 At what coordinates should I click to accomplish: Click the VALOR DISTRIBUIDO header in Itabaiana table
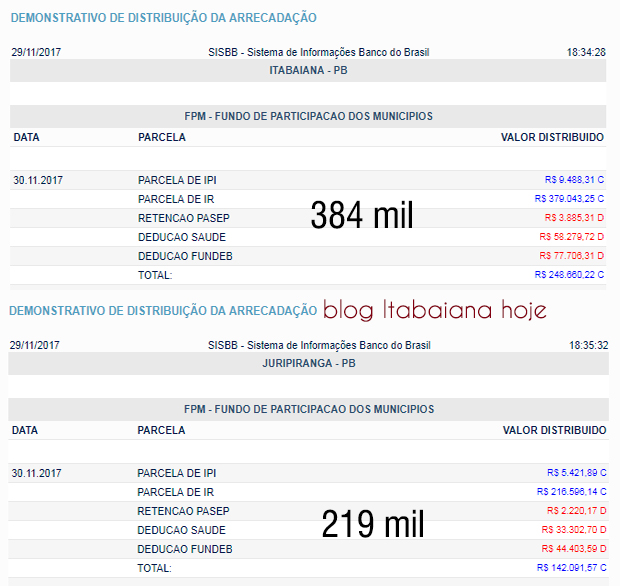click(x=552, y=138)
